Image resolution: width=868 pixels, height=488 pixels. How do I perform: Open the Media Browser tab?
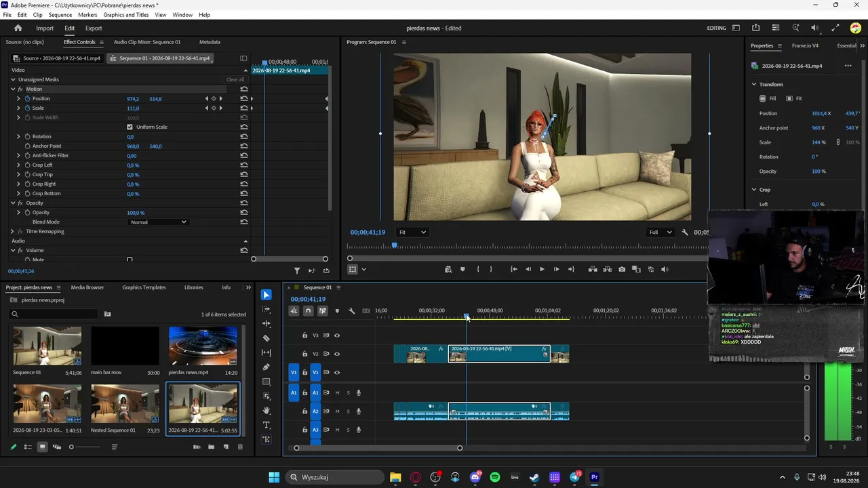pyautogui.click(x=87, y=287)
